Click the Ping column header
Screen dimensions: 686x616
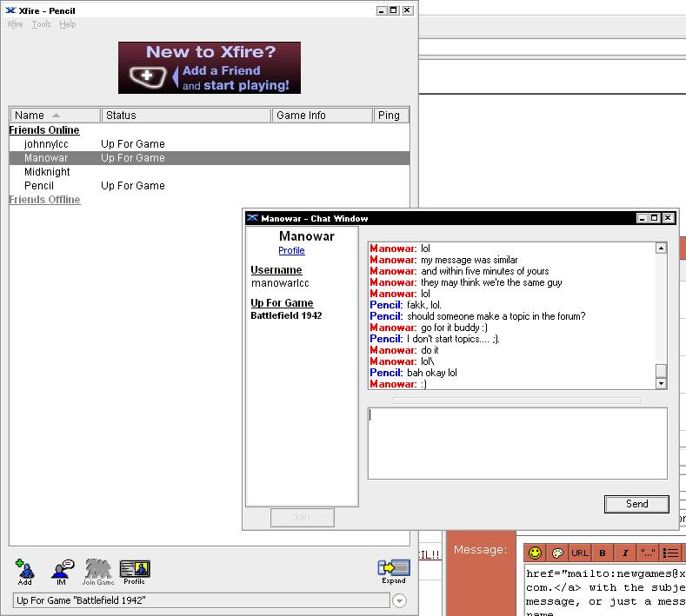[x=390, y=115]
